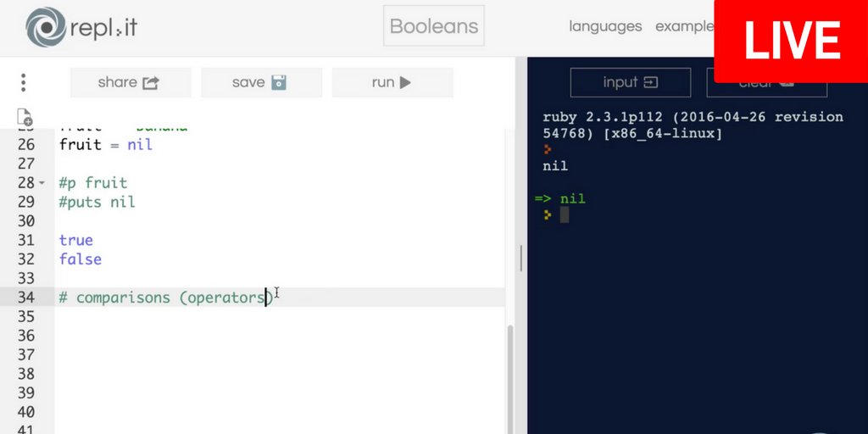Open the three-dot options menu
Screen dimensions: 868x434
click(23, 82)
